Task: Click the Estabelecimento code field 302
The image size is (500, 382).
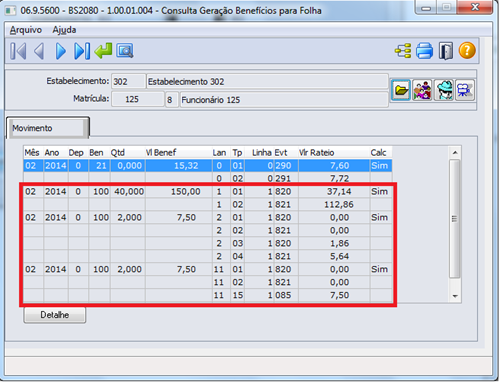Action: coord(128,81)
